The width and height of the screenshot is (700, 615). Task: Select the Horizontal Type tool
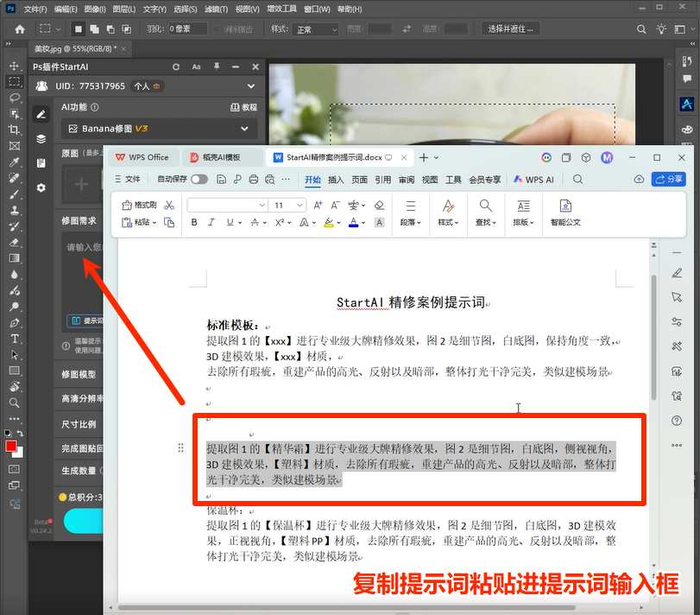click(15, 339)
